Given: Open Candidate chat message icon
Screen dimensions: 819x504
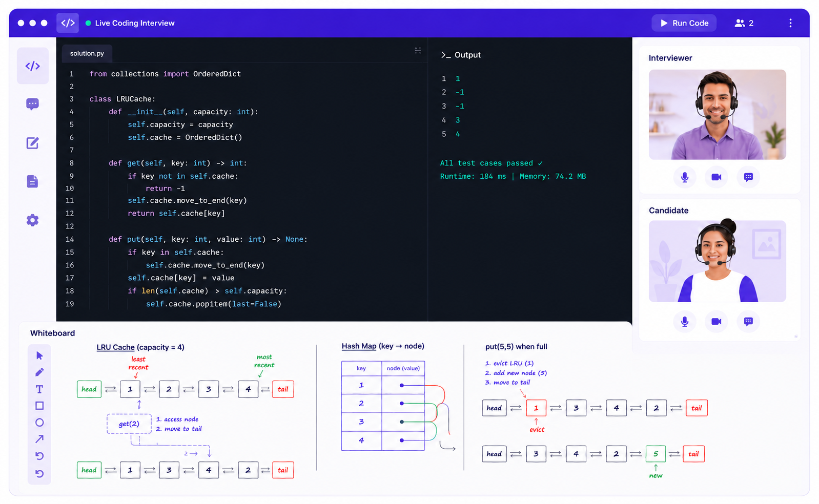Looking at the screenshot, I should click(748, 322).
